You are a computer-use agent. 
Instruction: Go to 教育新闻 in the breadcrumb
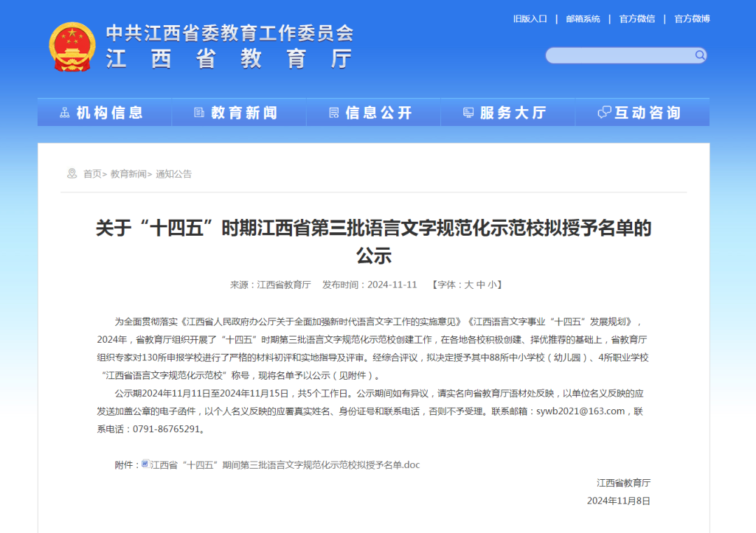tap(128, 174)
